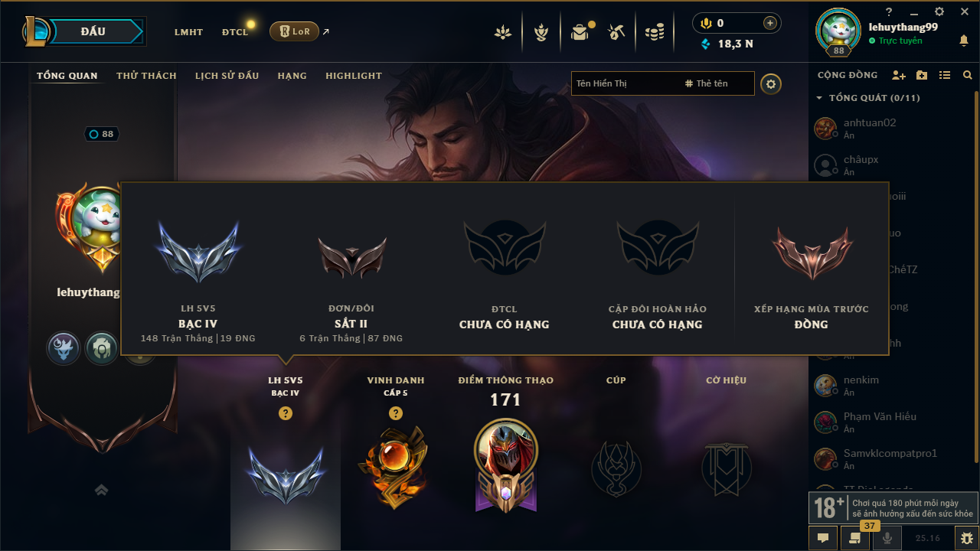Toggle the microphone mute button
This screenshot has height=551, width=980.
click(887, 538)
